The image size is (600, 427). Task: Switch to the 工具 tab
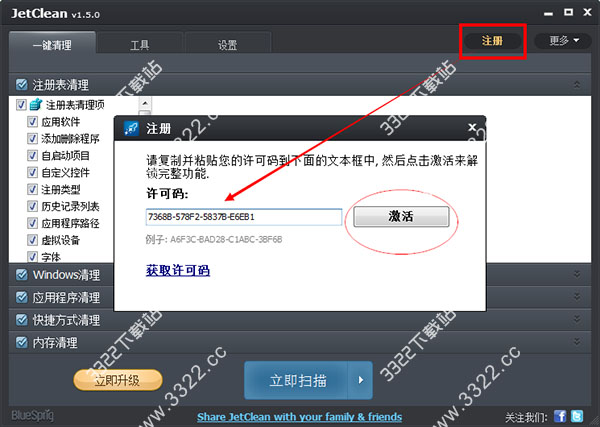coord(140,44)
